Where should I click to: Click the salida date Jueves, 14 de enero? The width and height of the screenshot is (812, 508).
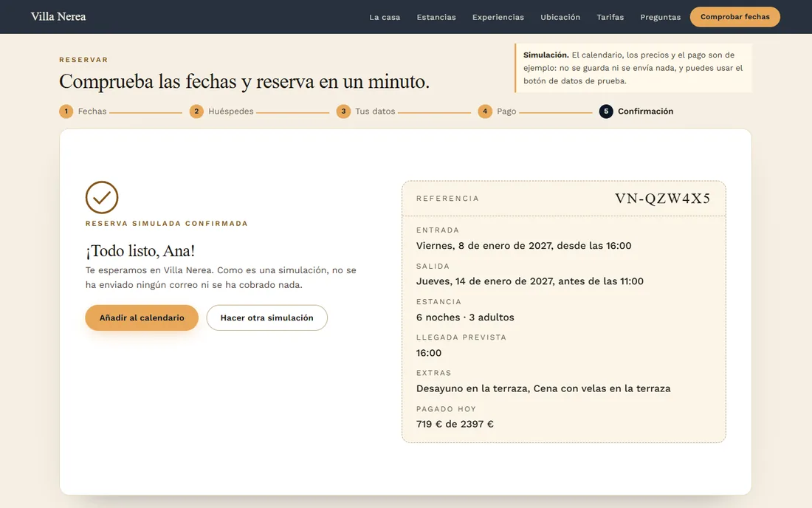[x=530, y=281]
